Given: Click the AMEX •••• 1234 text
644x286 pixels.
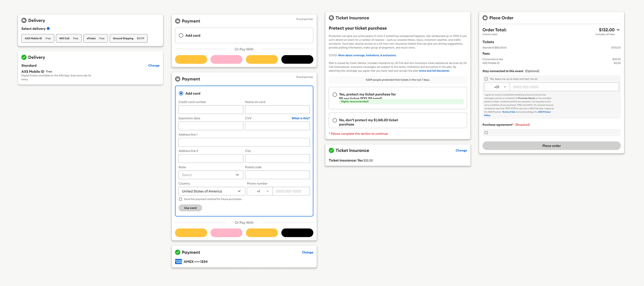Looking at the screenshot, I should [196, 262].
